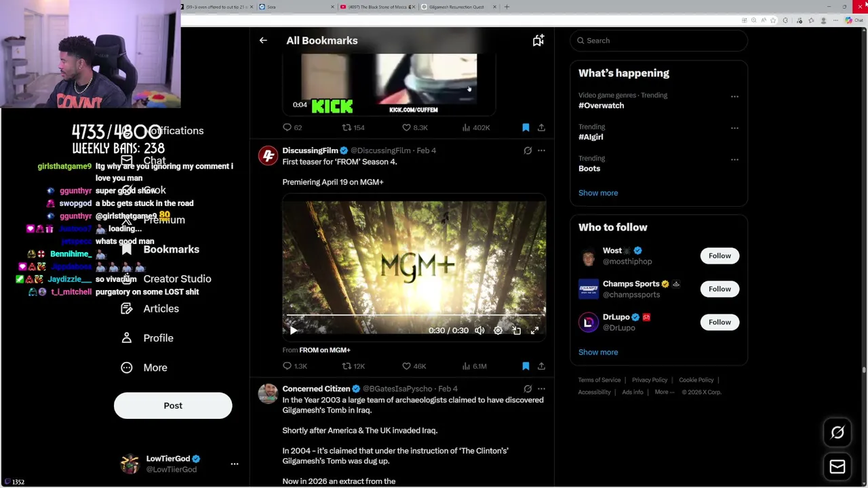Open more options for the #Overwatch trend

[734, 96]
